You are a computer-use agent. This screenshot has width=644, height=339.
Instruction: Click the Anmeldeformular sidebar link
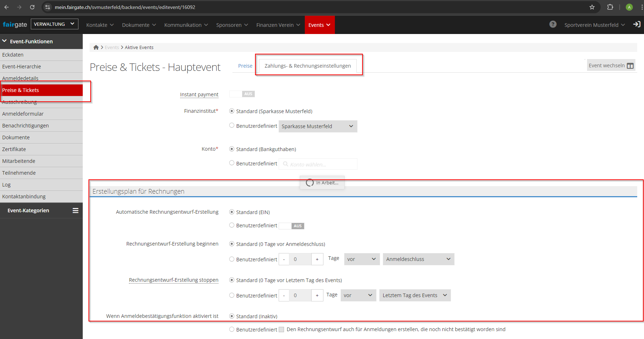(x=23, y=114)
